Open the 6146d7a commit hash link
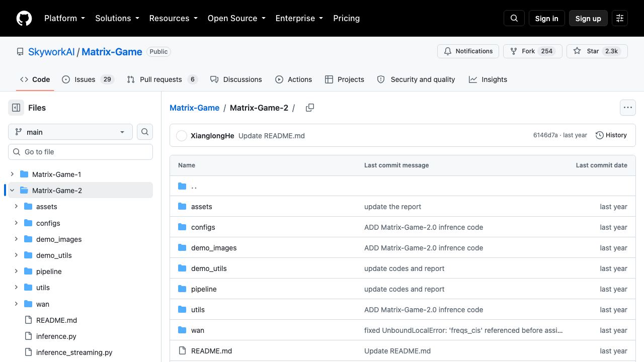Screen dimensions: 644x362 (545, 135)
